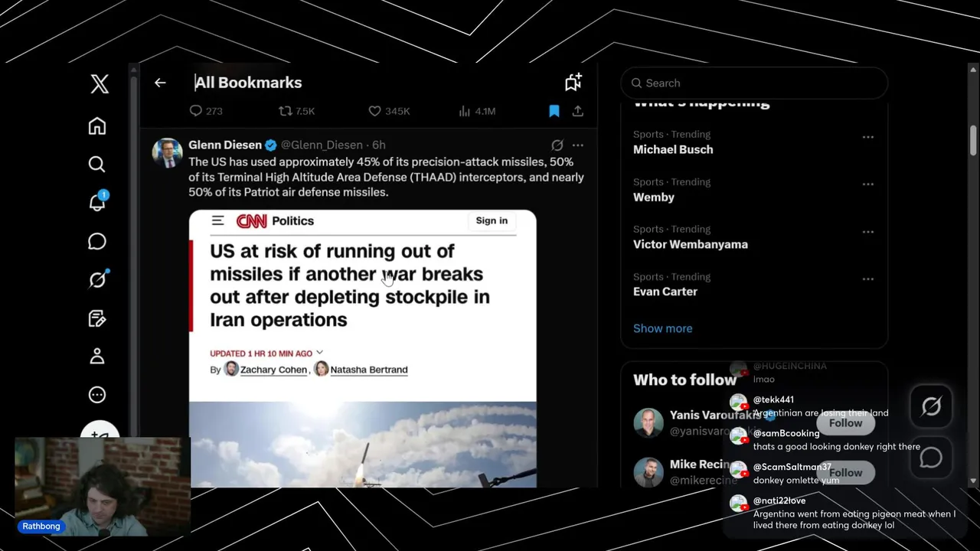Click Glenn Diesen display name
This screenshot has height=551, width=980.
pyautogui.click(x=225, y=145)
